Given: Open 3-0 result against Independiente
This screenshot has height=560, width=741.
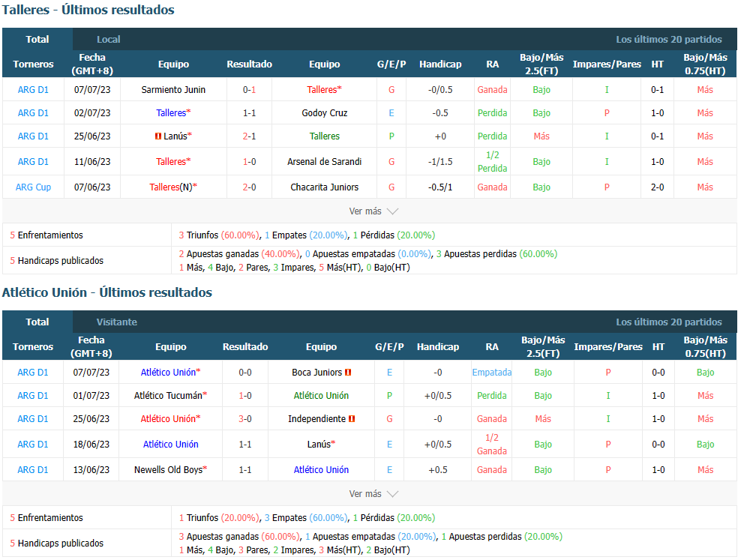Looking at the screenshot, I should tap(245, 418).
